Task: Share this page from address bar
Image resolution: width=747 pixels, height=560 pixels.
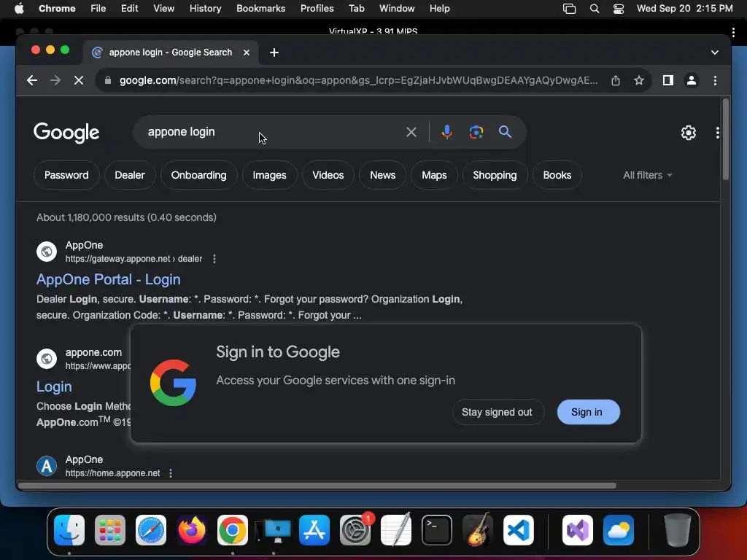Action: coord(616,80)
